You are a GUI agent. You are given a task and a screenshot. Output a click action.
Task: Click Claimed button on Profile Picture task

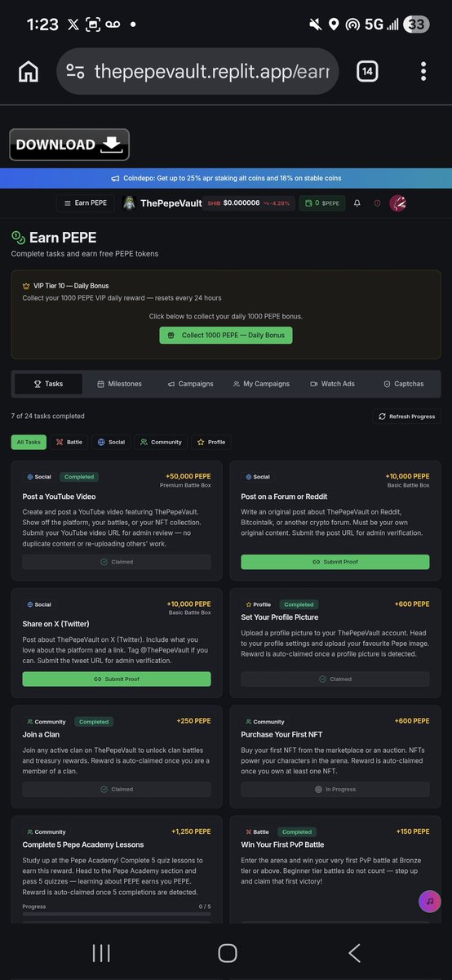pos(335,679)
